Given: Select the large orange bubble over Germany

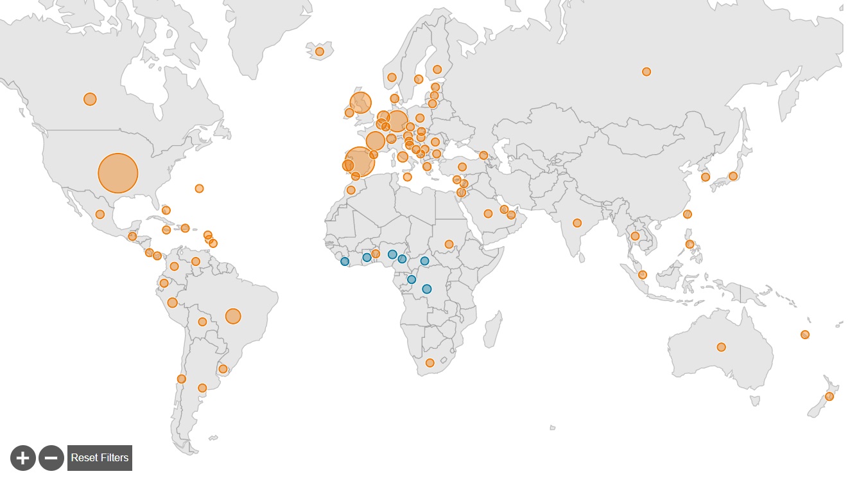Looking at the screenshot, I should coord(397,121).
